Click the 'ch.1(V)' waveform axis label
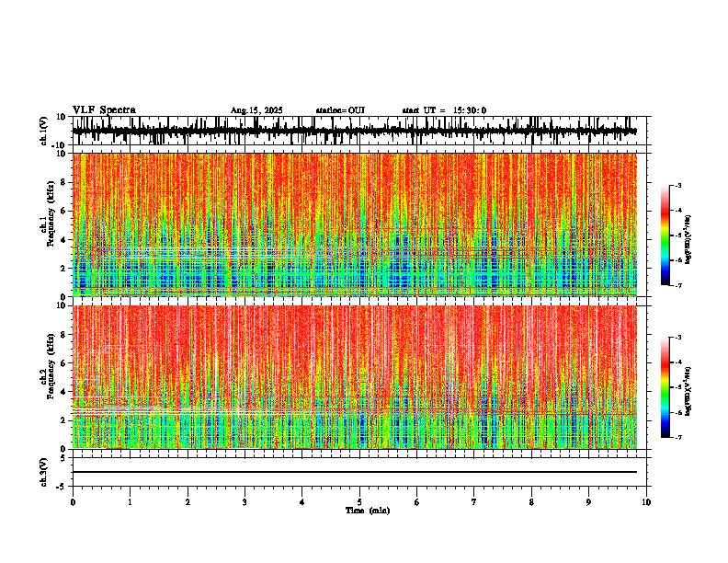This screenshot has width=728, height=563. point(44,131)
